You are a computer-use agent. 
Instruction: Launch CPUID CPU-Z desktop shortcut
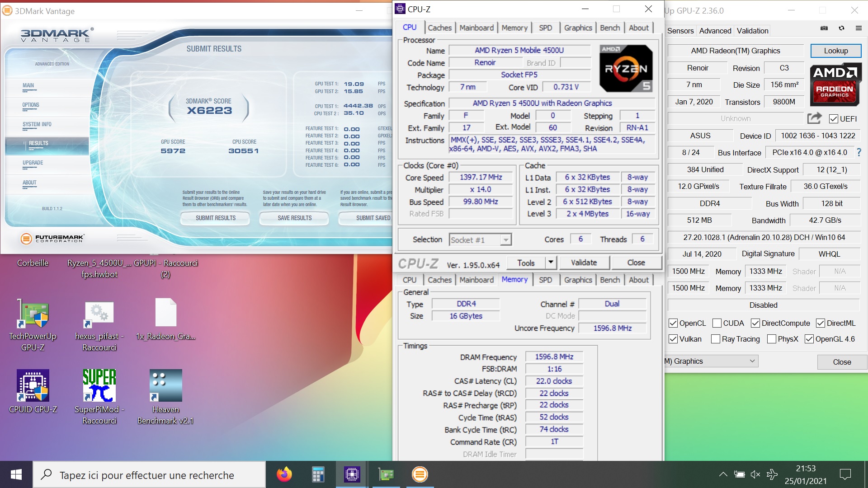(x=33, y=391)
